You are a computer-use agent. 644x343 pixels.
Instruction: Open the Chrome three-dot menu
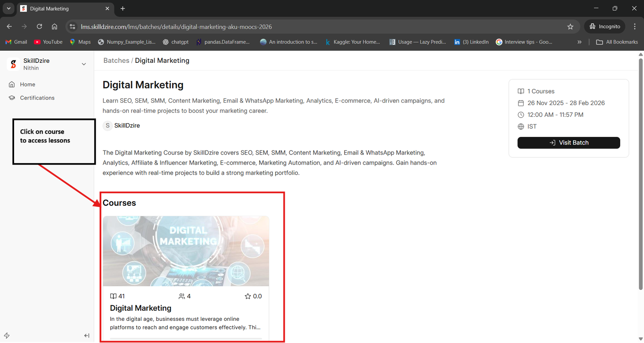coord(634,27)
